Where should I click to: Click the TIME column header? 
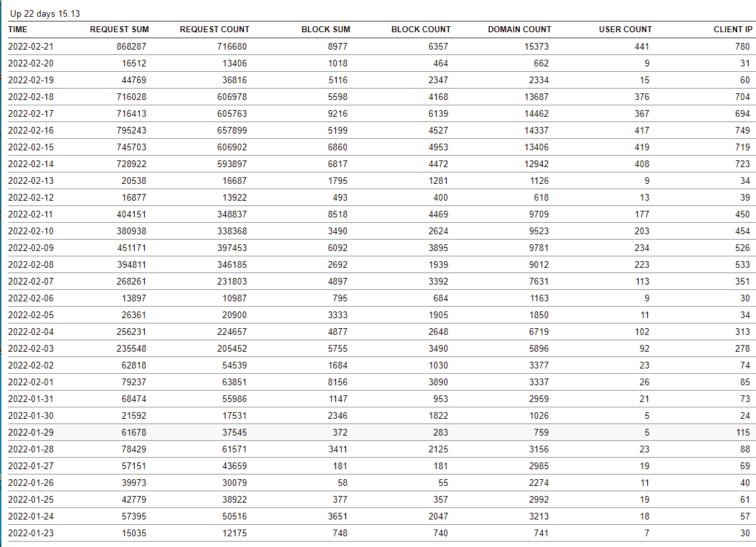point(18,30)
